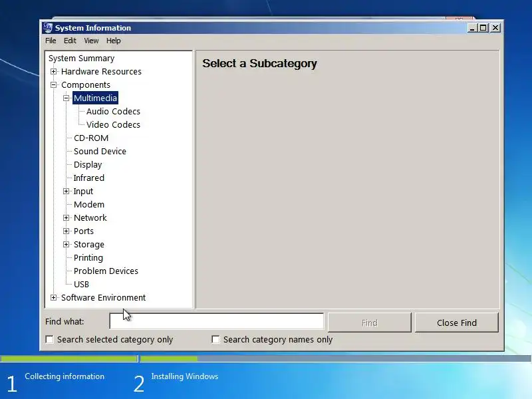The image size is (532, 399).
Task: Select System Summary in the tree
Action: [81, 59]
